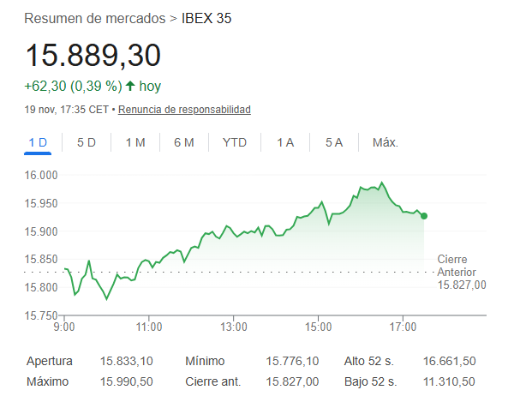Open the 1 M range tab
Screen dimensions: 532x402
(135, 142)
